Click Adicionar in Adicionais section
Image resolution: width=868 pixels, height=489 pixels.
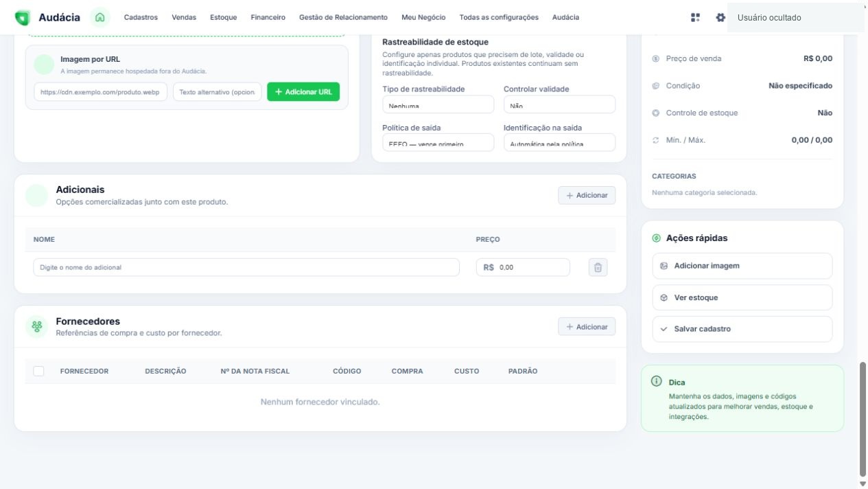(587, 196)
